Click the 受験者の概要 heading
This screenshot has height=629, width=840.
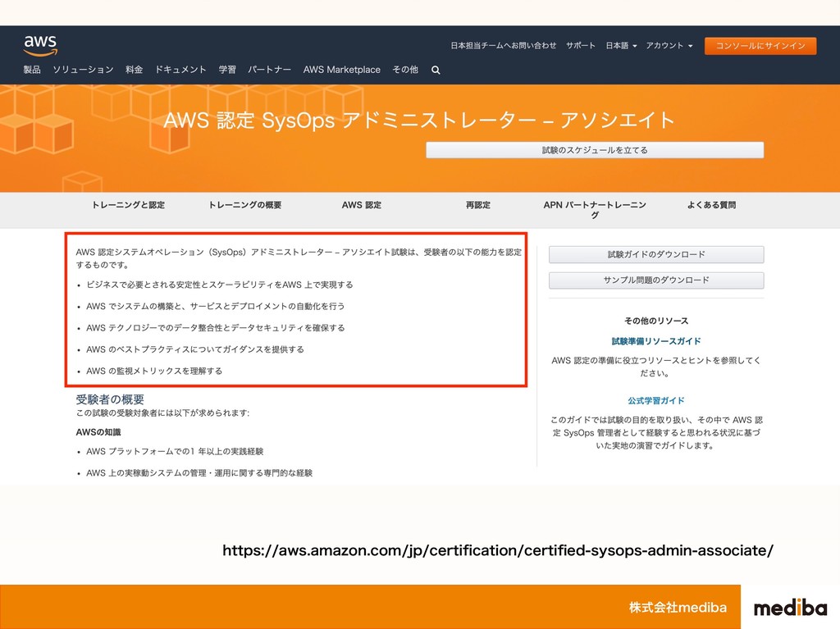pyautogui.click(x=110, y=399)
